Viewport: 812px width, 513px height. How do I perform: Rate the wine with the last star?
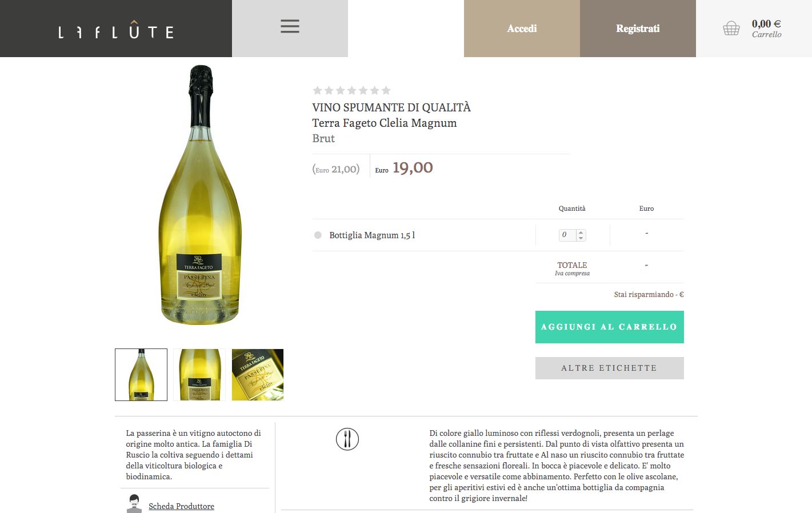point(386,90)
